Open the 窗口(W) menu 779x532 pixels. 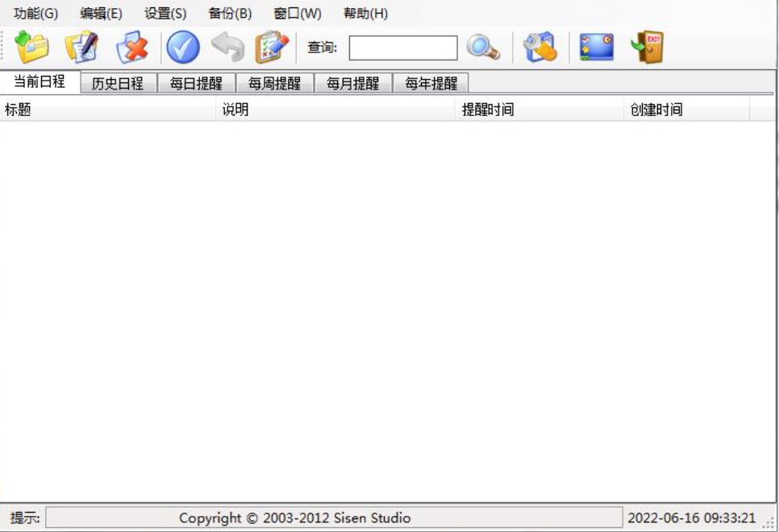point(298,14)
